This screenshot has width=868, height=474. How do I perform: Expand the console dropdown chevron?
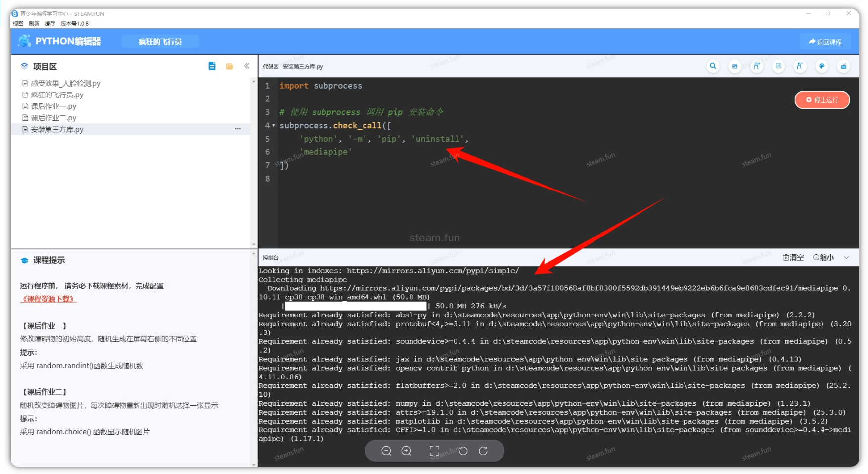point(846,257)
